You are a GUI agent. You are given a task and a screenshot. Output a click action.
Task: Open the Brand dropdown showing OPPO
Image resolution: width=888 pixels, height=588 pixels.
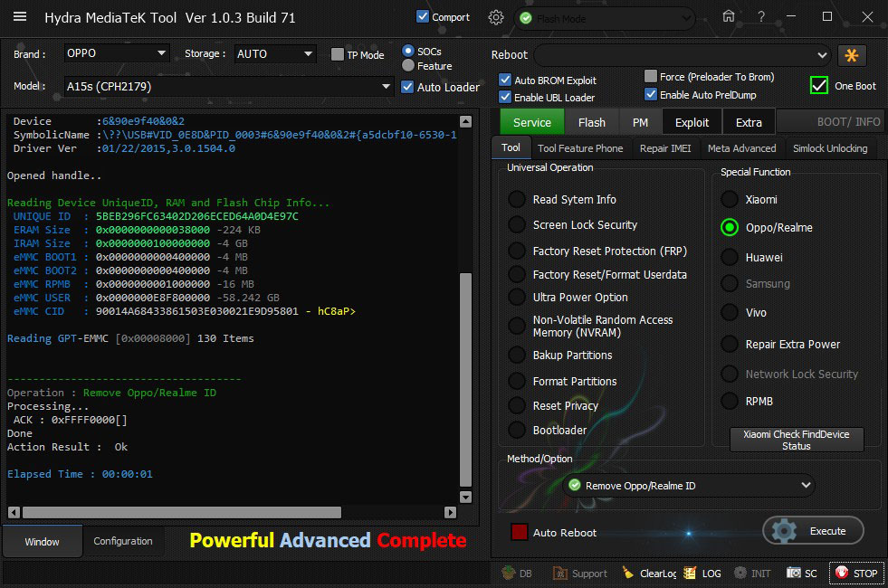click(x=117, y=53)
